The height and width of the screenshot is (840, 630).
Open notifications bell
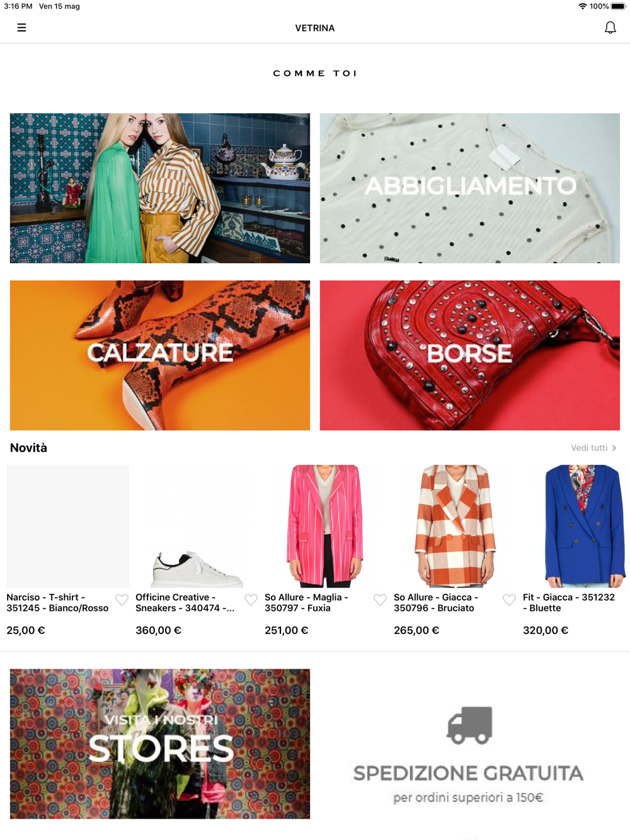click(610, 28)
